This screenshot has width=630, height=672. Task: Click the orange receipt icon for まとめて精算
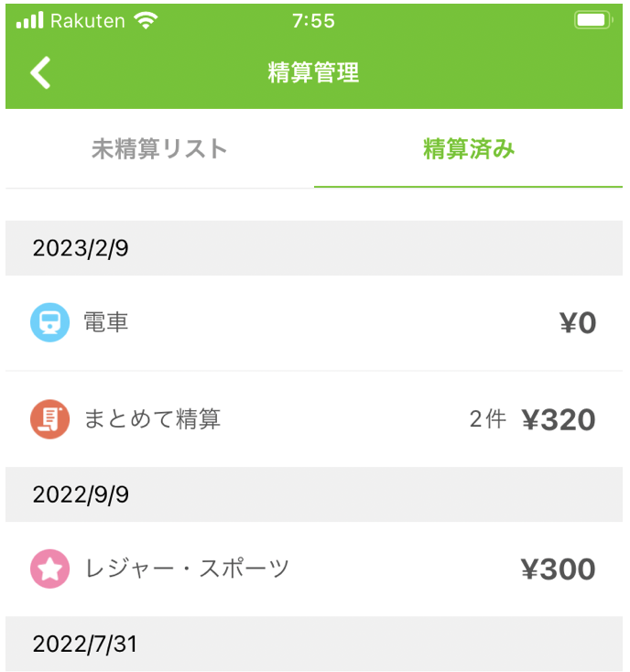[49, 419]
